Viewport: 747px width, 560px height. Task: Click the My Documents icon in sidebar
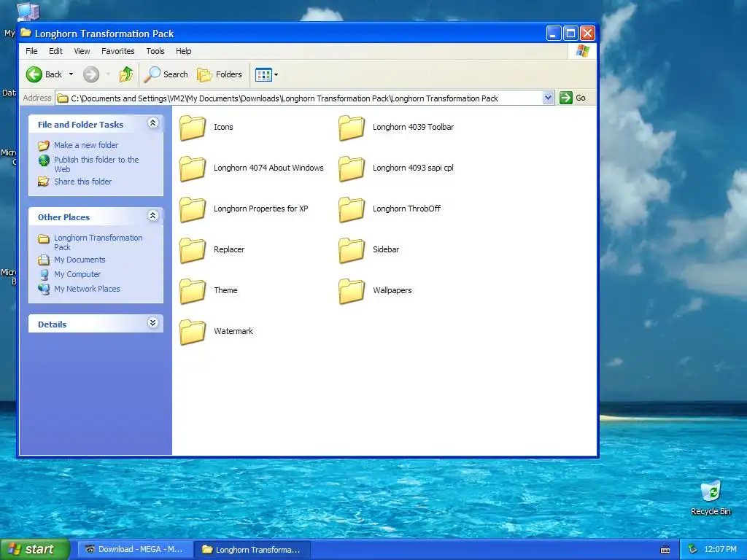(43, 260)
